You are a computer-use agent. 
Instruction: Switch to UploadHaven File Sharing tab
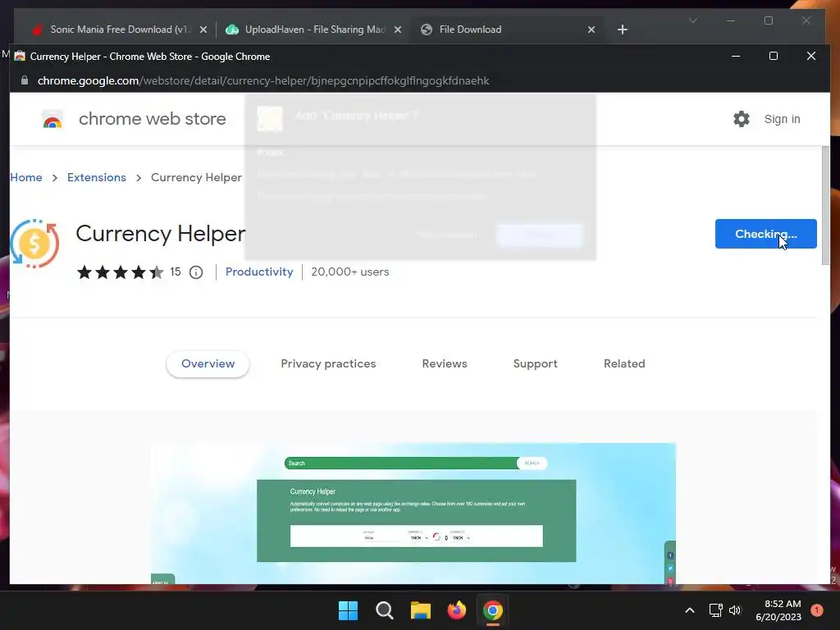(x=315, y=30)
